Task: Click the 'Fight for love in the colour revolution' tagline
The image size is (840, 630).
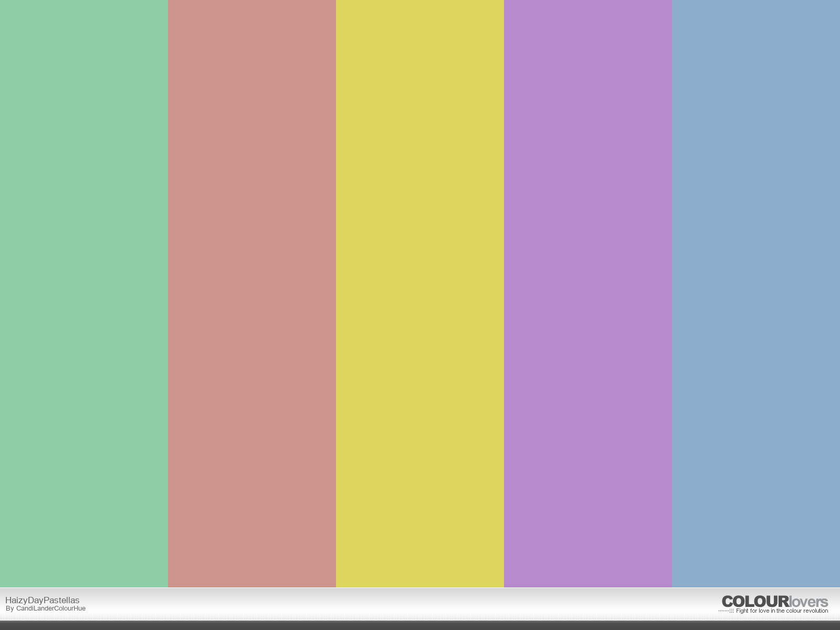Action: tap(782, 611)
